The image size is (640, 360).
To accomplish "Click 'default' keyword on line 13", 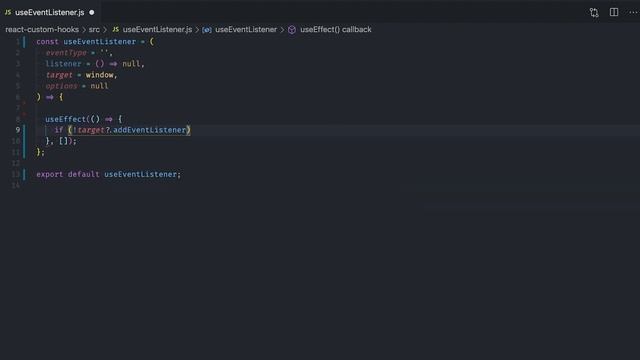I will pyautogui.click(x=84, y=174).
